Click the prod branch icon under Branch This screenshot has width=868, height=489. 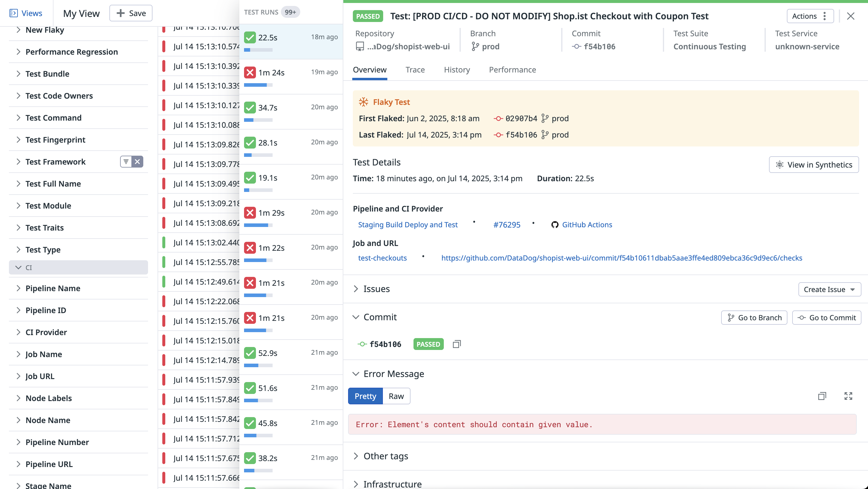point(475,46)
